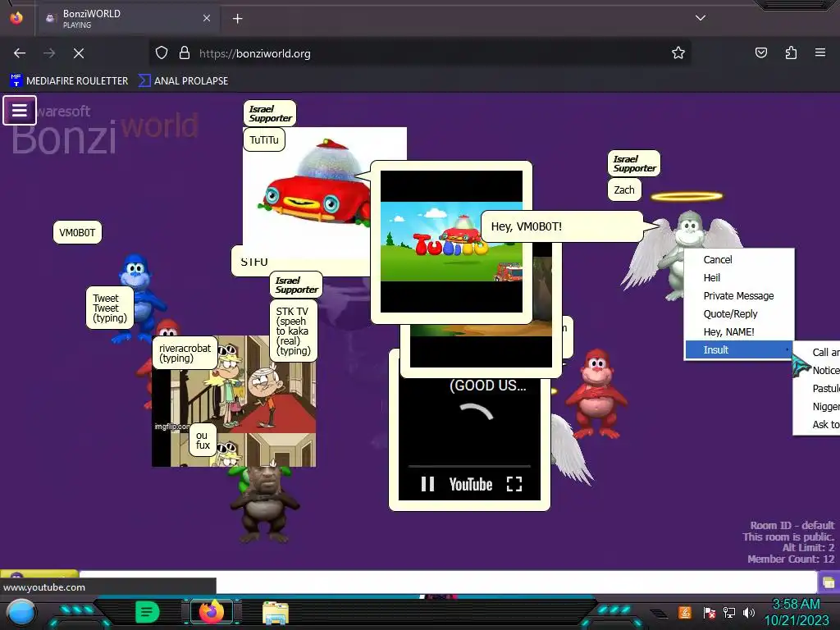Click the Loud House meme image
840x630 pixels.
pos(234,402)
